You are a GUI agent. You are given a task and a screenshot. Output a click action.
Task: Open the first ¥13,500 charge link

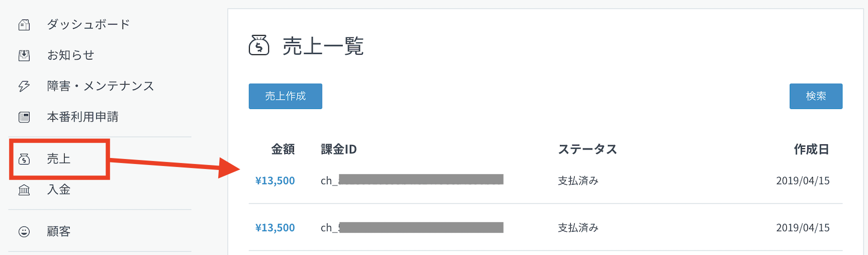point(275,180)
